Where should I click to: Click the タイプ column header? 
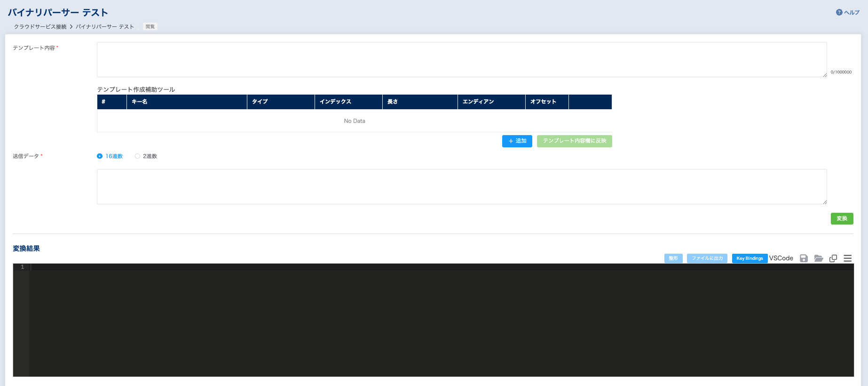[281, 102]
